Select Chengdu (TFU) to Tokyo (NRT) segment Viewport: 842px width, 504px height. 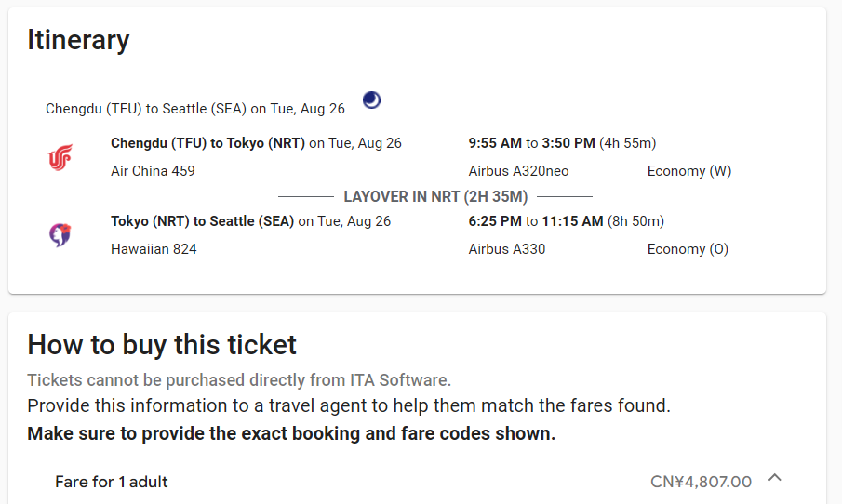[x=207, y=143]
